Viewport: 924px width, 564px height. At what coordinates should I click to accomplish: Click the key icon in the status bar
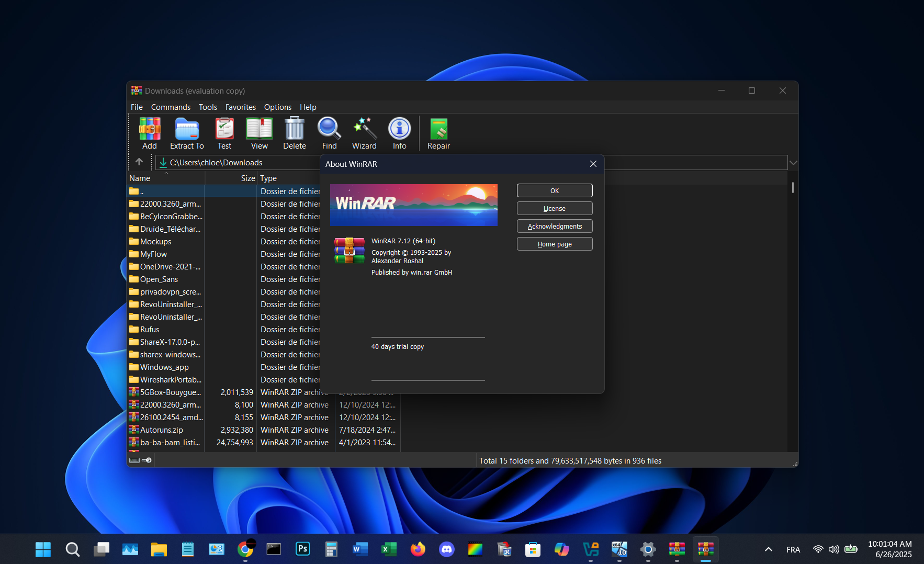point(147,460)
